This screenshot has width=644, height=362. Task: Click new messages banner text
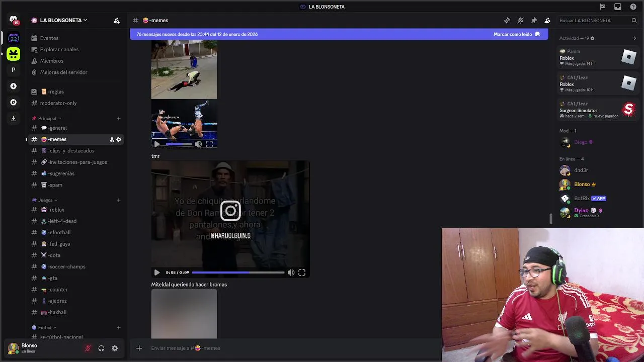pos(197,34)
